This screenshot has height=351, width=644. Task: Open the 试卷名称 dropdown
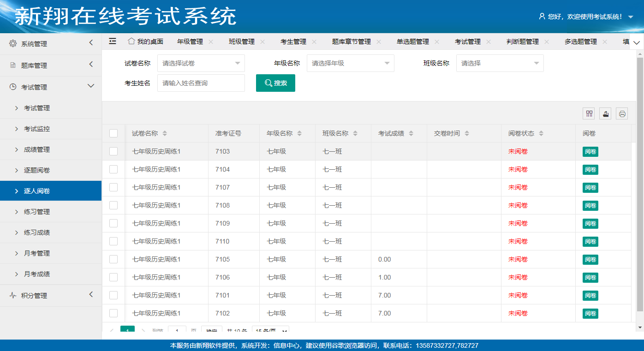[x=201, y=63]
